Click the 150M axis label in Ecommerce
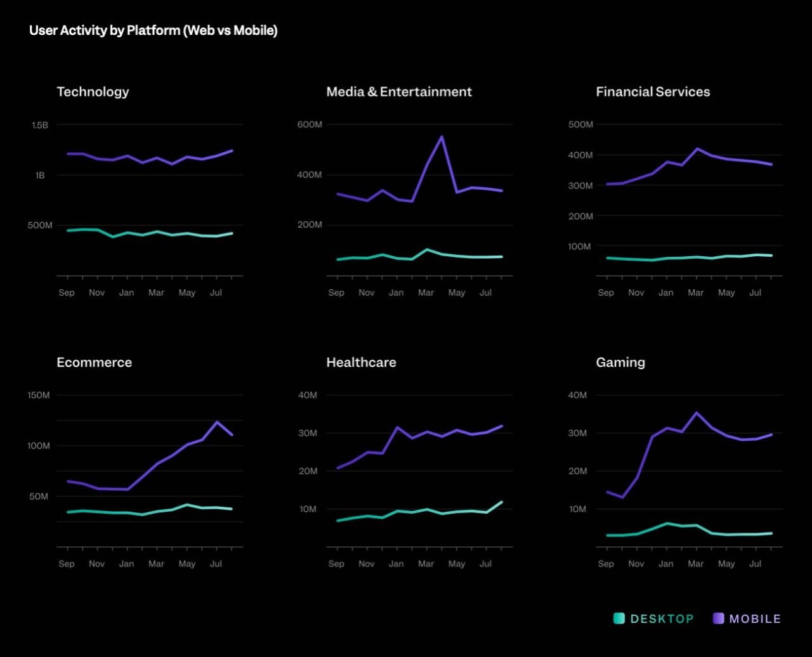The height and width of the screenshot is (657, 812). point(39,395)
